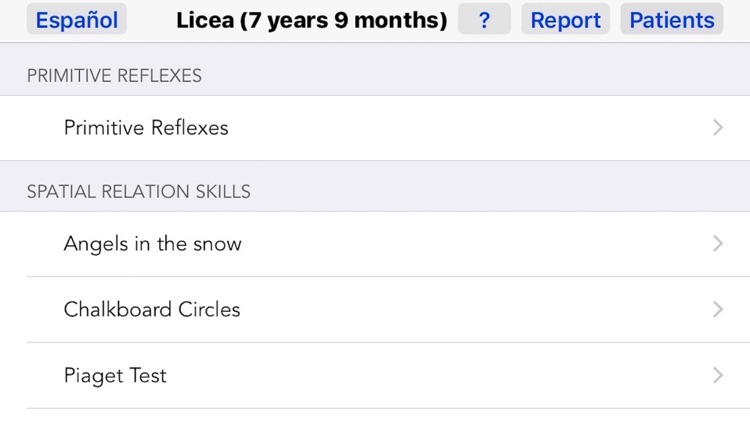Click the chevron arrow beside Angels in the snow
750x422 pixels.
pyautogui.click(x=718, y=244)
